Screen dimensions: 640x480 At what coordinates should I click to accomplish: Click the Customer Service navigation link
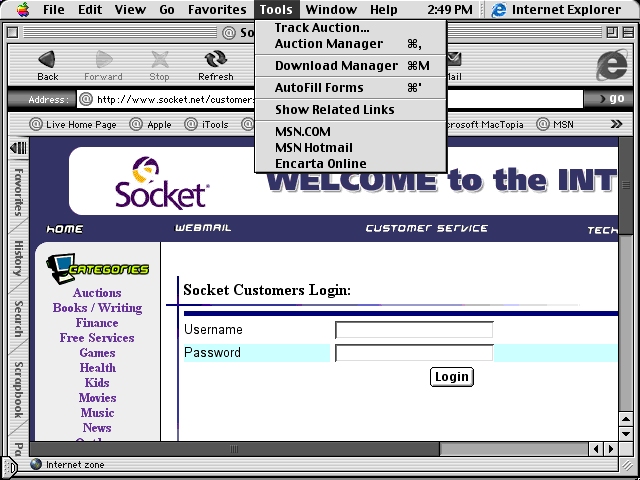pos(427,228)
